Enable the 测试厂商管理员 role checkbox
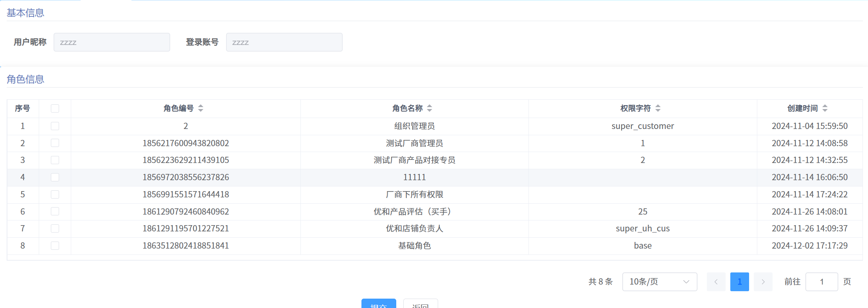The height and width of the screenshot is (308, 868). tap(55, 143)
